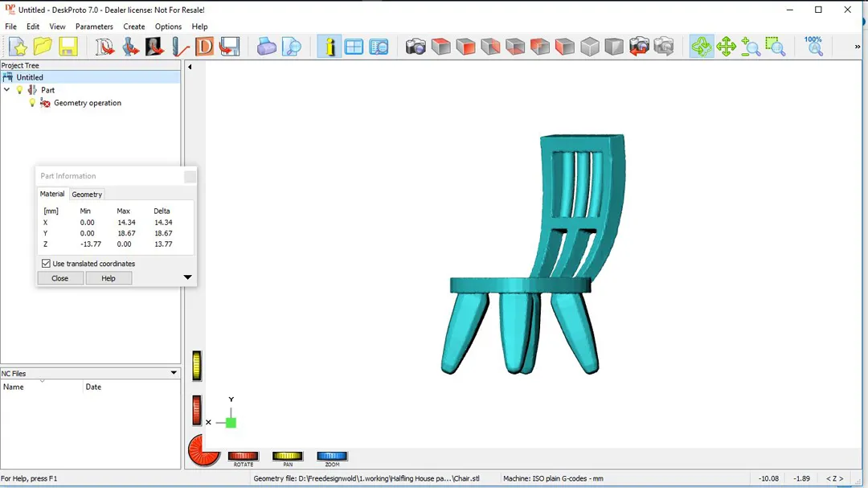The image size is (868, 488).
Task: Click the blue vase with red arrow icon
Action: tap(130, 47)
